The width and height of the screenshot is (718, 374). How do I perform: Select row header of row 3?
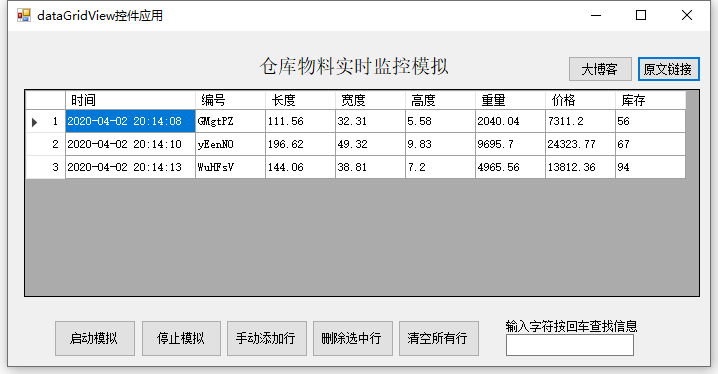click(46, 167)
